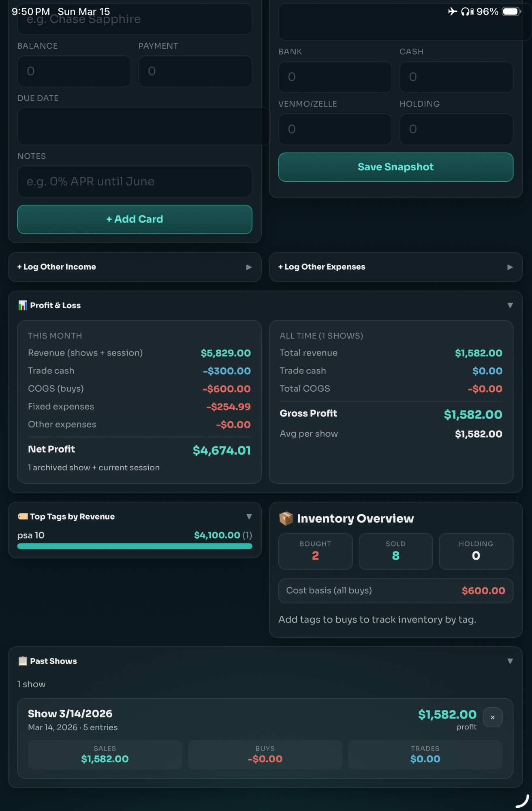The width and height of the screenshot is (532, 811).
Task: Click the Revenue (shows + session) $5,829.00 value
Action: pos(226,353)
